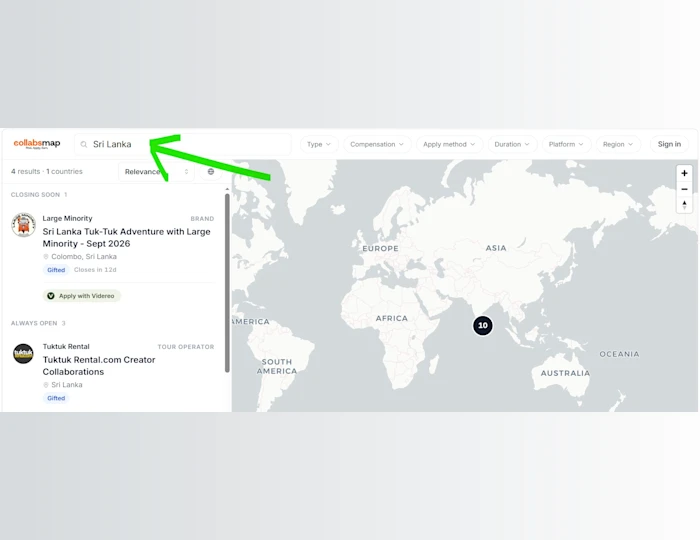Click the Videreo icon in apply button
This screenshot has width=700, height=540.
click(51, 296)
